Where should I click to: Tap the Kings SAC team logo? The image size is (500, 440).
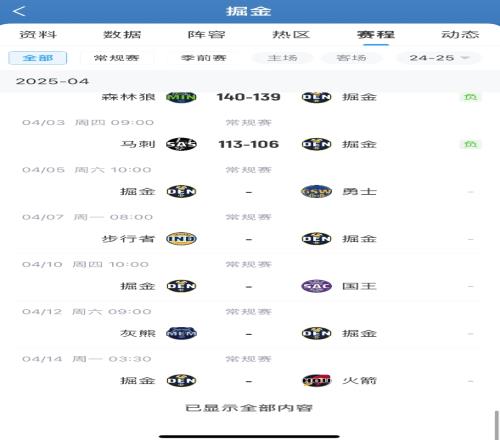tap(316, 286)
